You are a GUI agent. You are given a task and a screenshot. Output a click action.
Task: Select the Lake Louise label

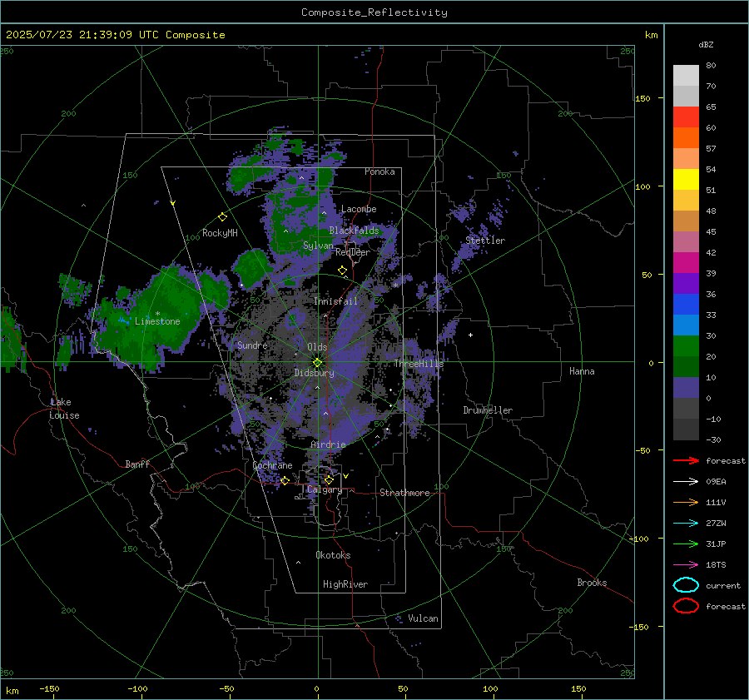point(64,409)
